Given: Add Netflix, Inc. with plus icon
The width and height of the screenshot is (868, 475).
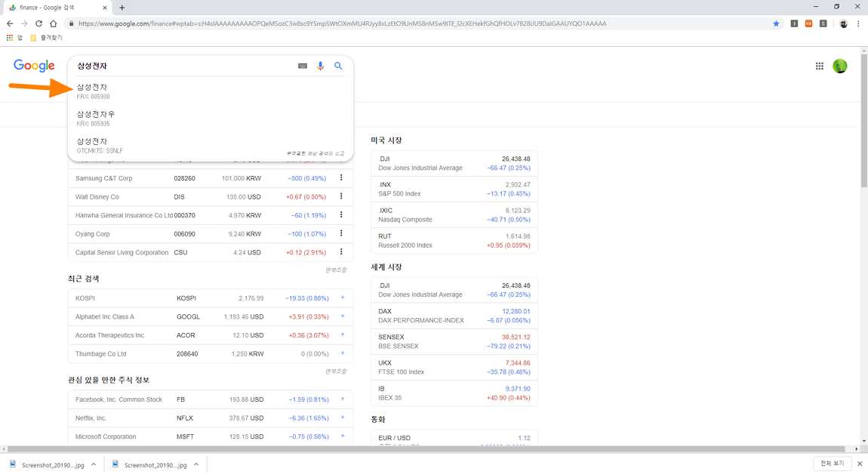Looking at the screenshot, I should (343, 418).
